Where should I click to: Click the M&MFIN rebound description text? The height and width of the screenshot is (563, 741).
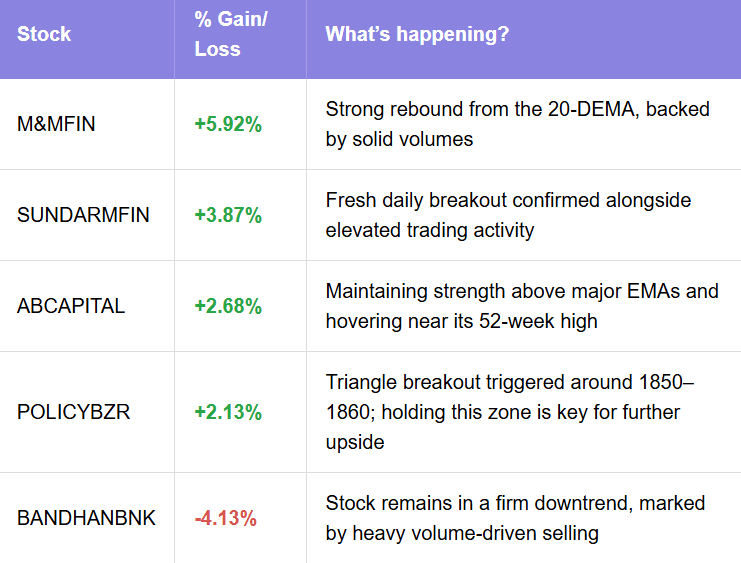[x=517, y=124]
